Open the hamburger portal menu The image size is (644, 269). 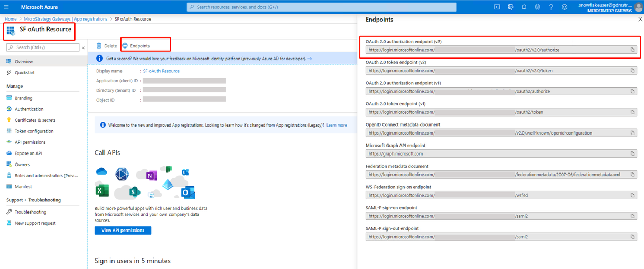pos(6,7)
